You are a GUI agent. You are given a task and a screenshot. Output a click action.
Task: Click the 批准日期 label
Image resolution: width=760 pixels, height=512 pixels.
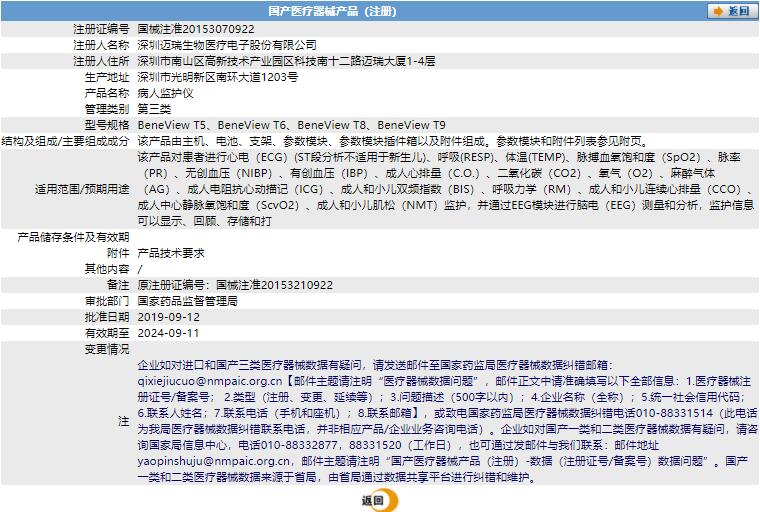(107, 317)
